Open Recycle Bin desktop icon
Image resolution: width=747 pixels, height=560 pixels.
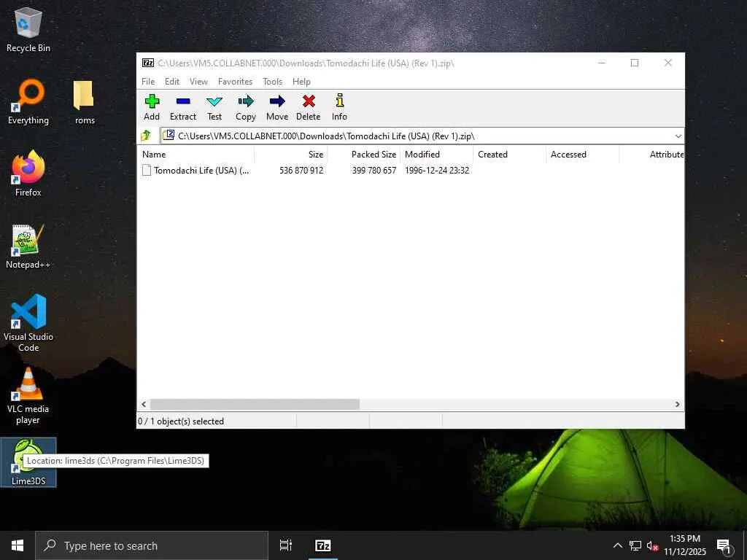point(28,30)
